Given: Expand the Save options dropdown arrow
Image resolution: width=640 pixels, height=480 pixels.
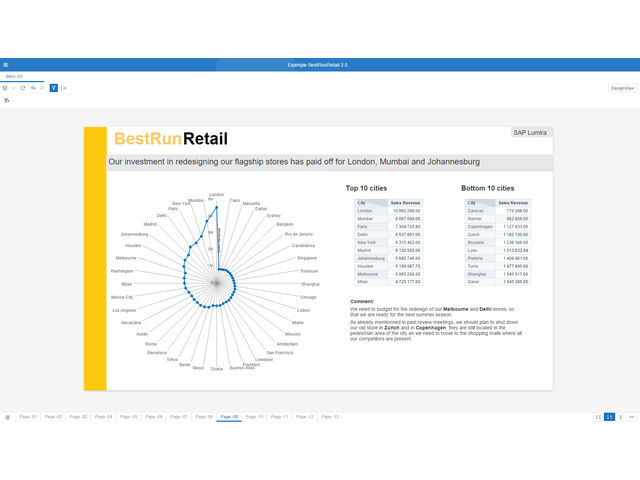Looking at the screenshot, I should [x=13, y=88].
